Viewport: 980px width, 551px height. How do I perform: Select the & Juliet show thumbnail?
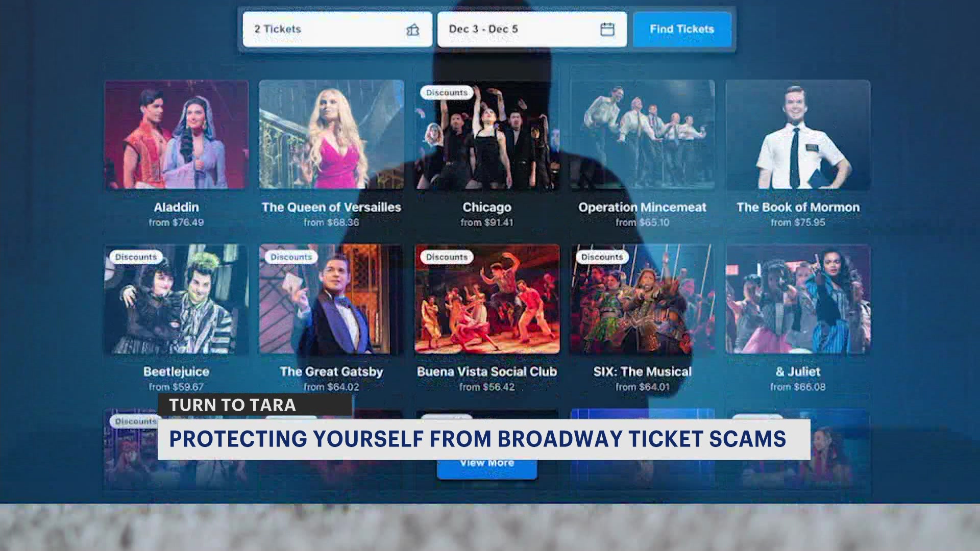point(798,299)
